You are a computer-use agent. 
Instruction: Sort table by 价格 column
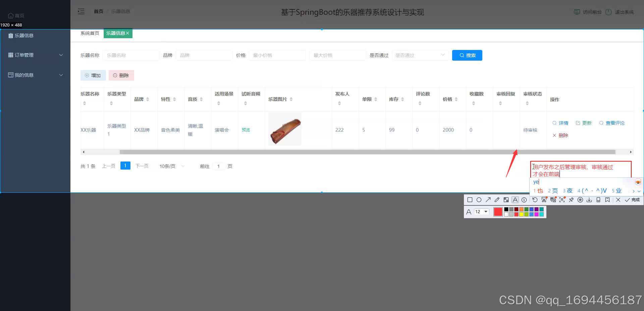(x=456, y=99)
